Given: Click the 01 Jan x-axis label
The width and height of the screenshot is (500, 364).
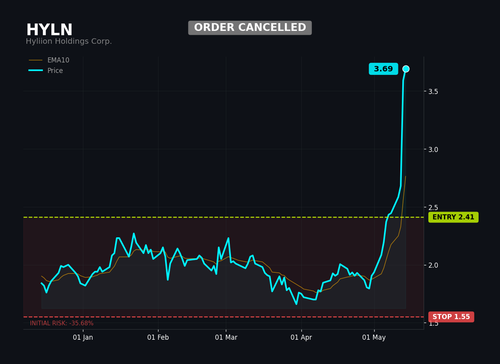Looking at the screenshot, I should click(83, 337).
